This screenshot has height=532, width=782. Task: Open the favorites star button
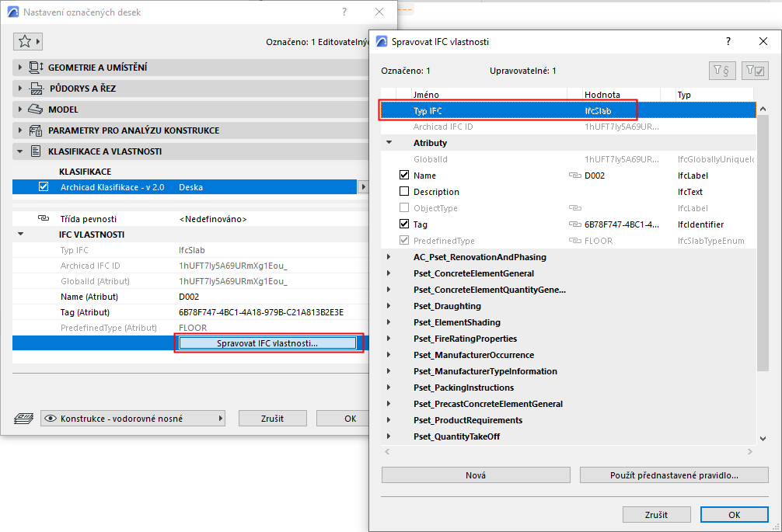(27, 41)
